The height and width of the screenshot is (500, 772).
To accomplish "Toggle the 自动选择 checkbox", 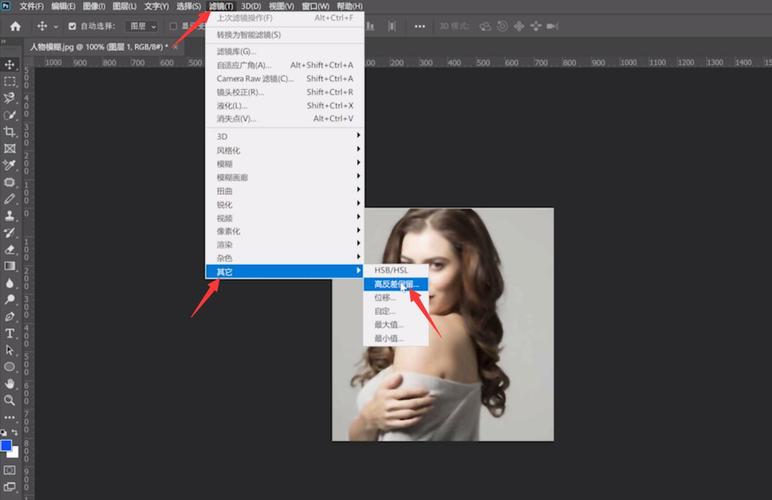I will [72, 26].
